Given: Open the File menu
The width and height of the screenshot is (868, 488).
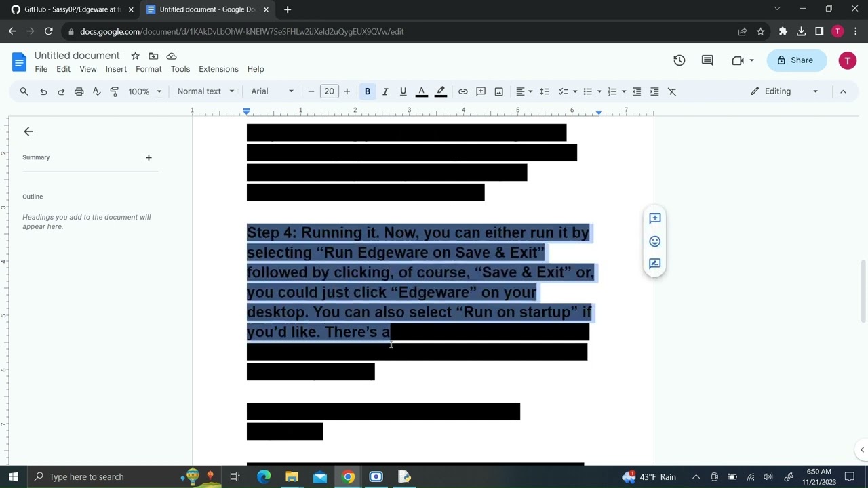Looking at the screenshot, I should 41,69.
